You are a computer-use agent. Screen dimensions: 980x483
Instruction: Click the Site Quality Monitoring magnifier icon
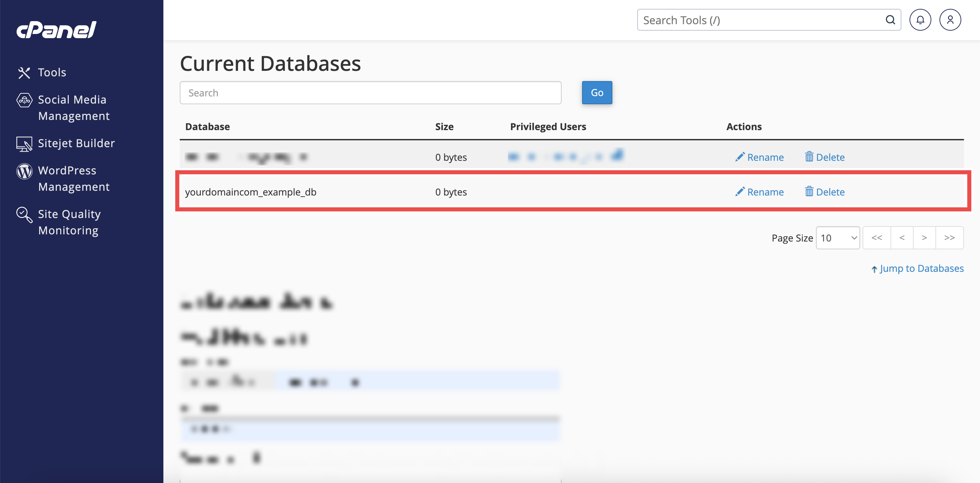click(25, 215)
